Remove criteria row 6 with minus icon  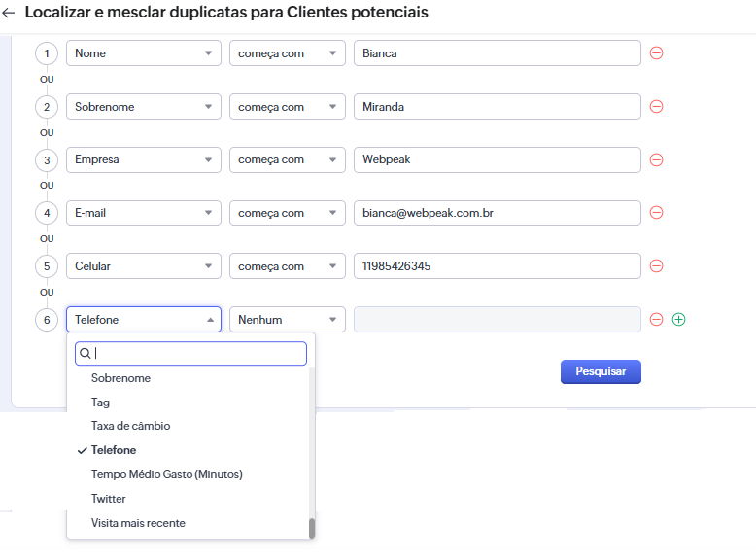point(656,319)
